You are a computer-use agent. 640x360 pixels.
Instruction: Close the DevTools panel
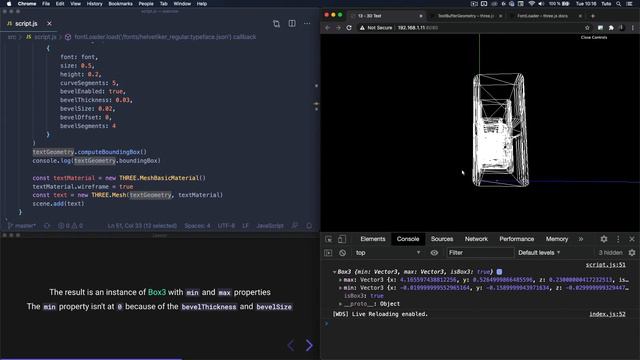pos(632,239)
